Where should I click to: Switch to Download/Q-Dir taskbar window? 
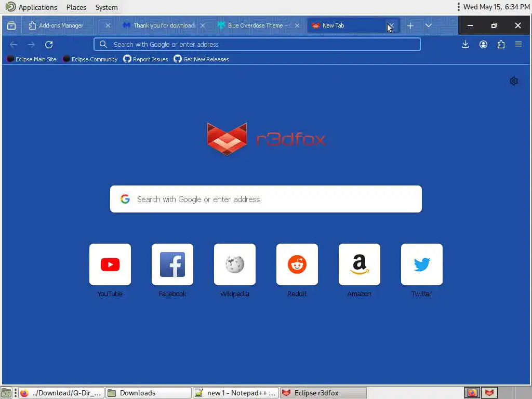coord(61,393)
